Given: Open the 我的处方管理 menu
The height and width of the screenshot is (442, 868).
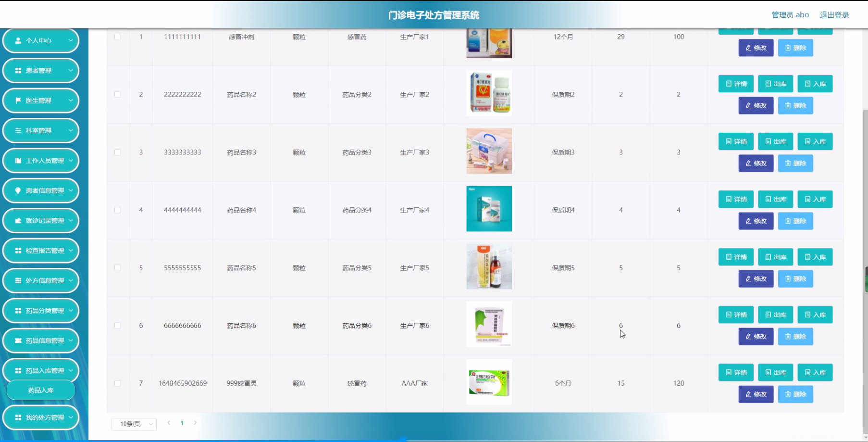Looking at the screenshot, I should [41, 417].
